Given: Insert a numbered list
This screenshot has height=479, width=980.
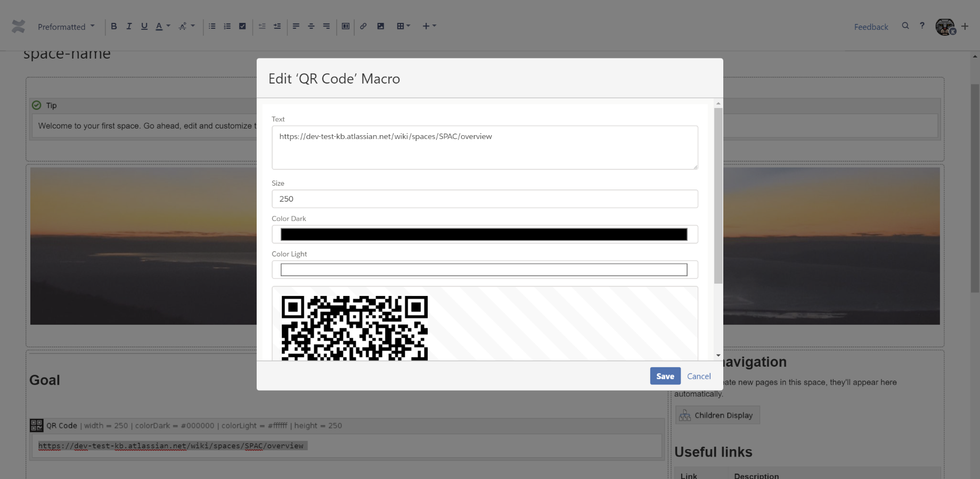Looking at the screenshot, I should click(x=227, y=26).
